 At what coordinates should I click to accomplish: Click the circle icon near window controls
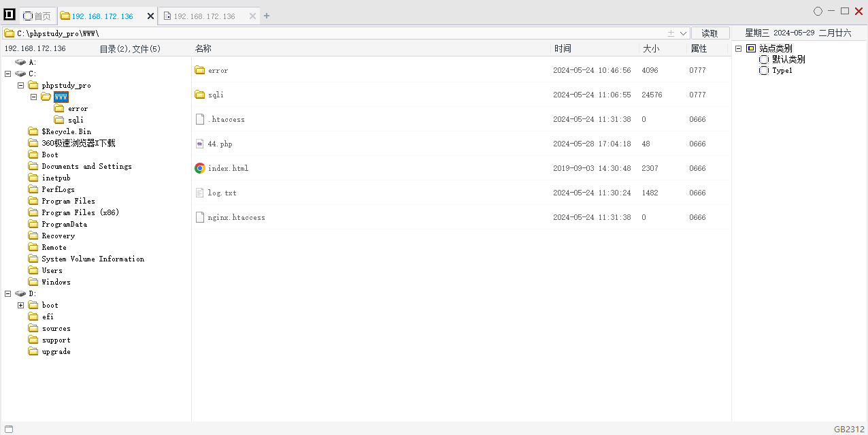[x=818, y=12]
